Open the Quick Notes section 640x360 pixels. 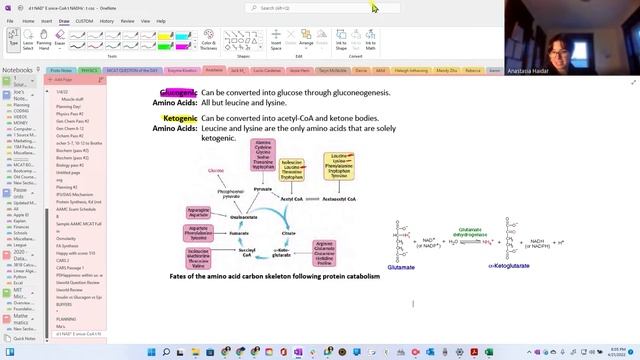20,338
